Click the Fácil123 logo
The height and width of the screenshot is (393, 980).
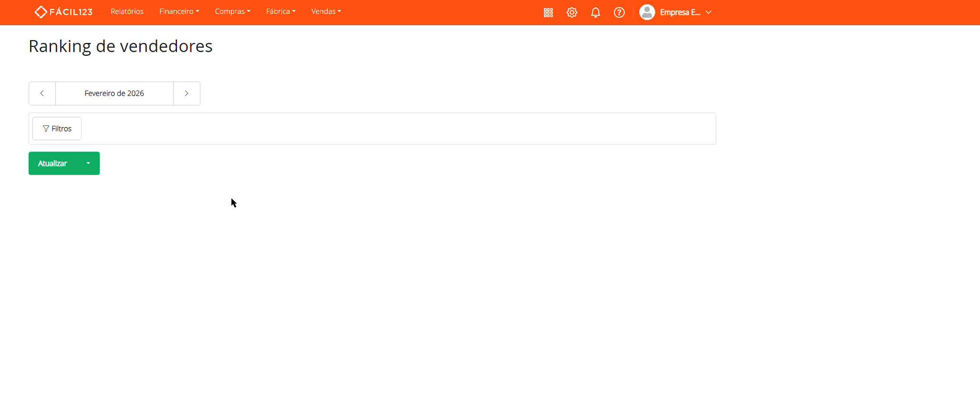click(63, 12)
